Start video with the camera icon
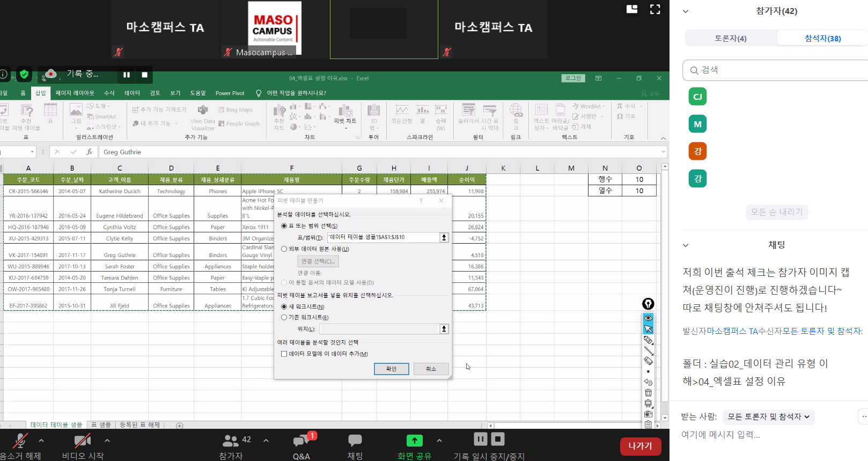 (82, 441)
